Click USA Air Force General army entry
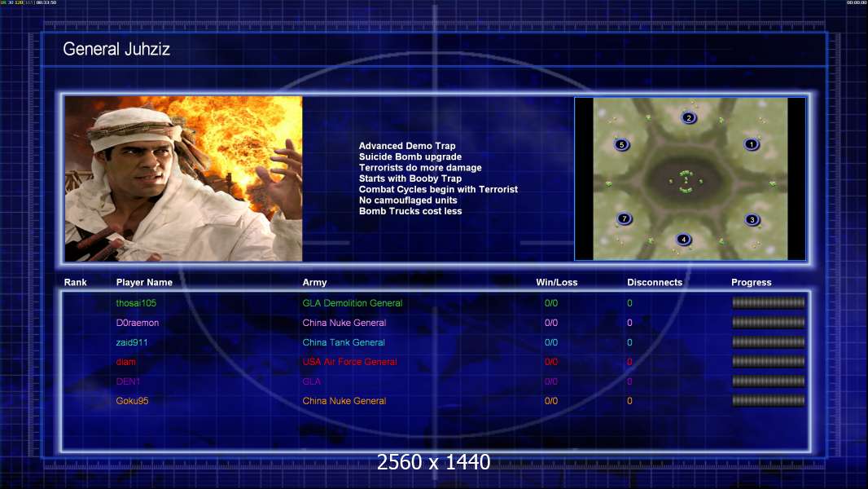Viewport: 868px width, 489px height. (x=349, y=362)
